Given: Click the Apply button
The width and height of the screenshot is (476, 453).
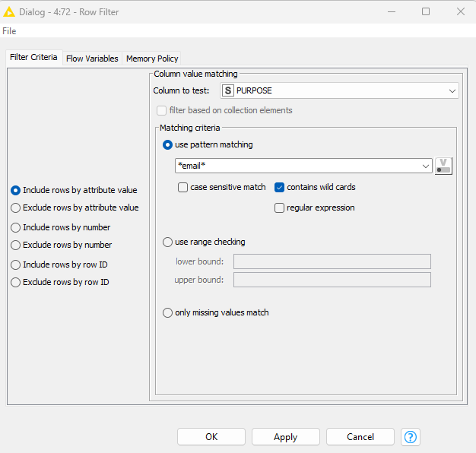Looking at the screenshot, I should click(x=285, y=437).
